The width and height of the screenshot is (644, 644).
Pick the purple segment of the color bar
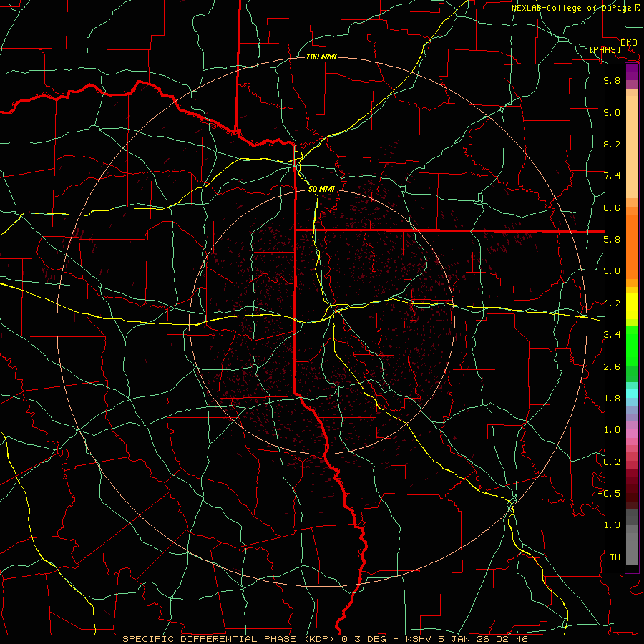coord(632,72)
